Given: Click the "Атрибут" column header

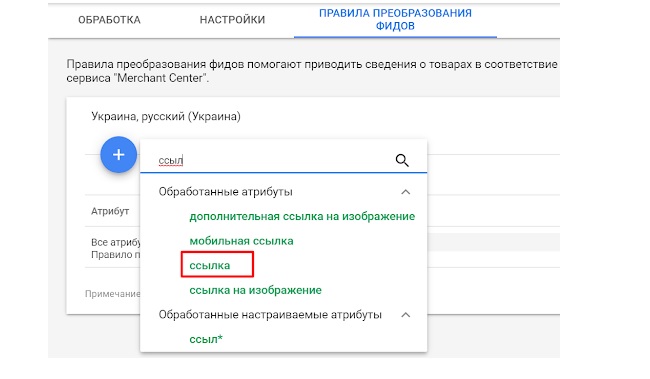Looking at the screenshot, I should 110,211.
